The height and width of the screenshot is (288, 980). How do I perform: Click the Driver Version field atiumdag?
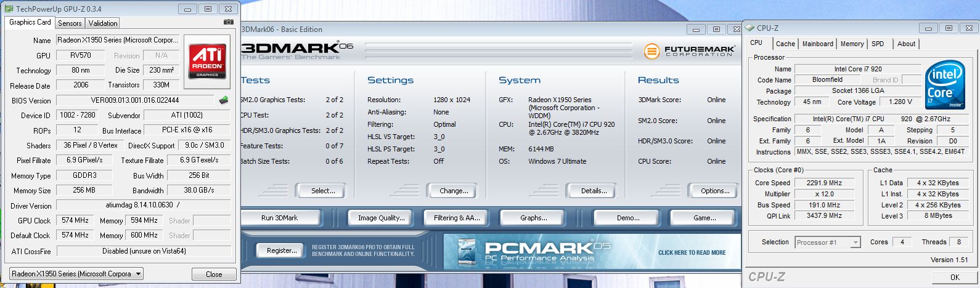[143, 206]
